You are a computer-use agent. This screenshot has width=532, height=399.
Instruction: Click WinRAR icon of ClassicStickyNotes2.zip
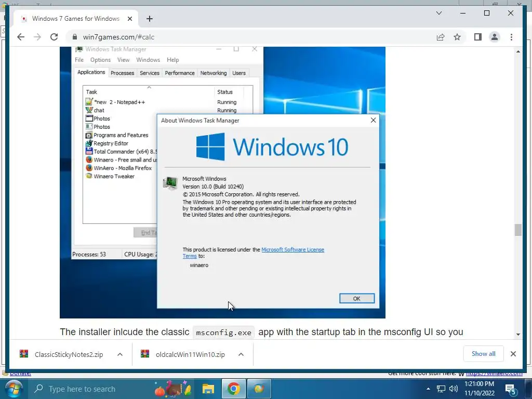click(24, 354)
